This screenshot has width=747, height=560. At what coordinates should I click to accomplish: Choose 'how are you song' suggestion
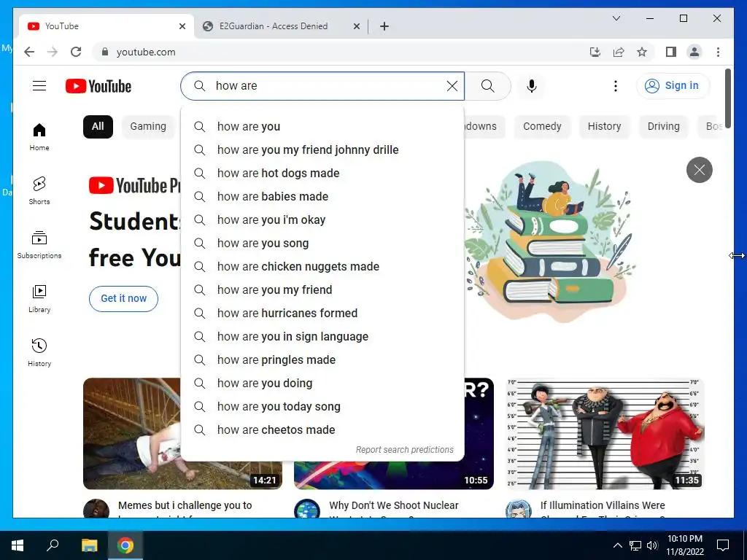point(322,244)
